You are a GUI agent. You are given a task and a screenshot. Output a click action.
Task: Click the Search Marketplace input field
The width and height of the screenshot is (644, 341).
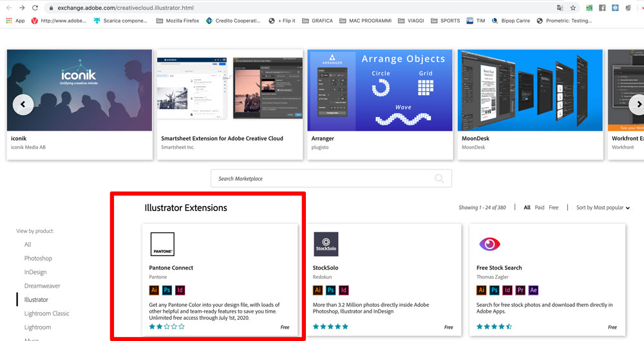tap(331, 178)
